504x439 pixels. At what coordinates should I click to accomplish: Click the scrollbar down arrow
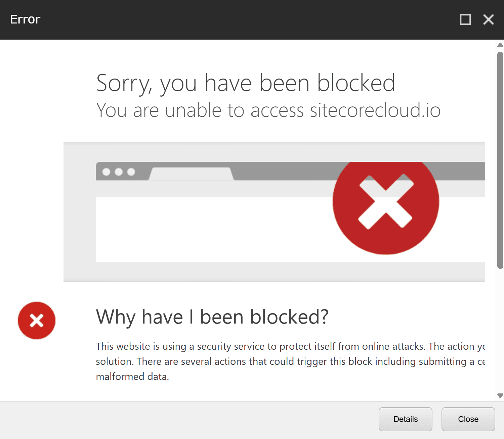(x=500, y=396)
